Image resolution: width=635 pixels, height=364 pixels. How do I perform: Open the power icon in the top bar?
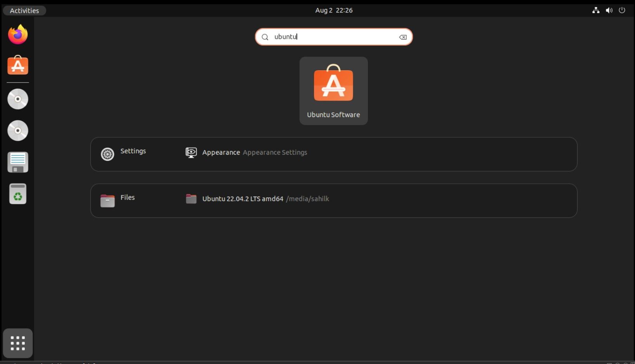622,10
